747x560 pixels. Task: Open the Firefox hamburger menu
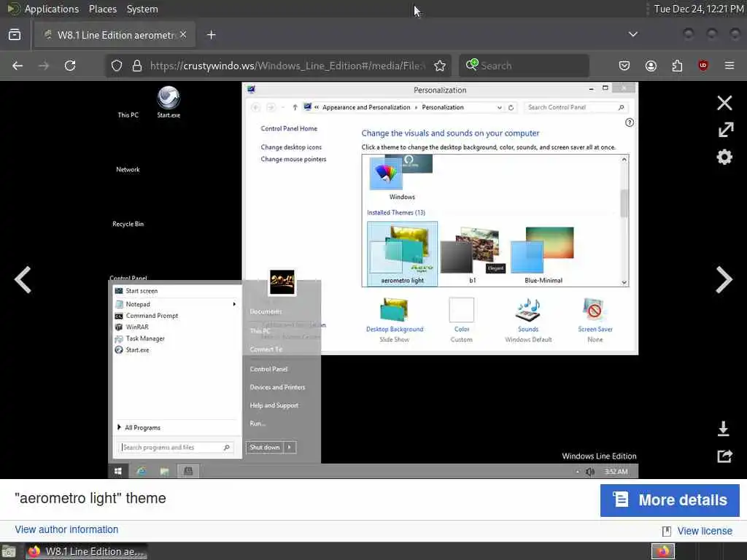coord(729,66)
